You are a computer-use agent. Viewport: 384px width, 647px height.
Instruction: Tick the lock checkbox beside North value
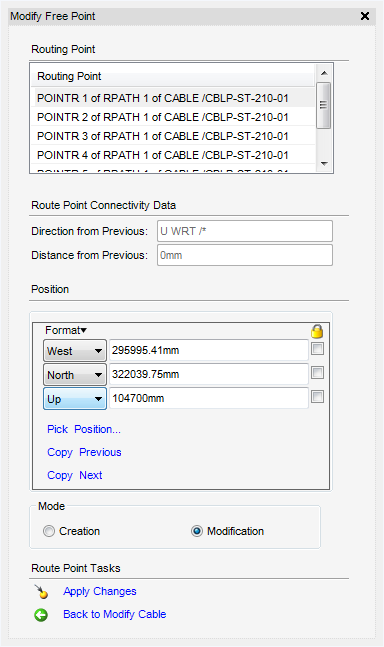317,373
